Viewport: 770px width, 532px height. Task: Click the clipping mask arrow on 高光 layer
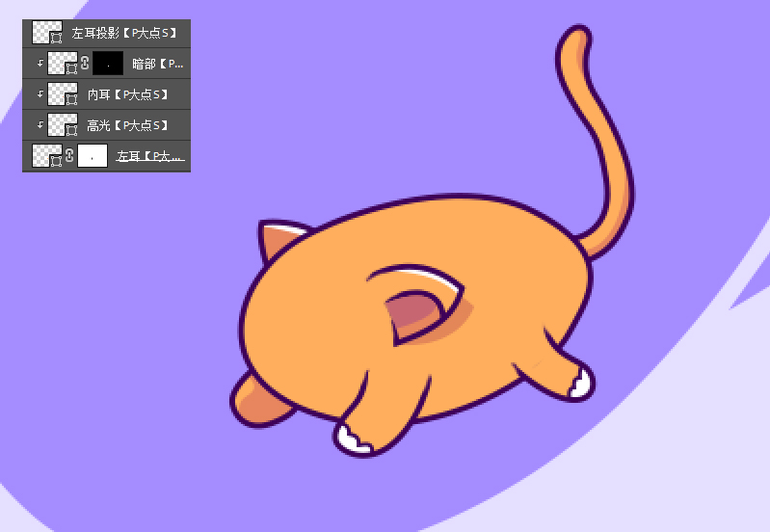40,125
